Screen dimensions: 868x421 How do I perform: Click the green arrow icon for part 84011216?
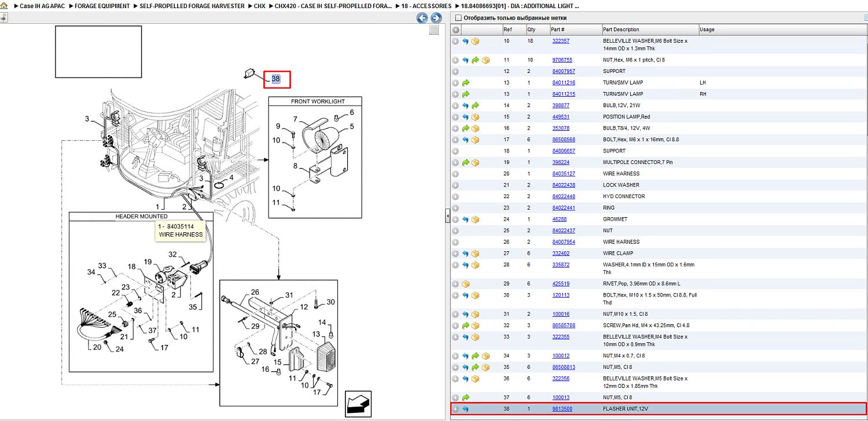(465, 83)
